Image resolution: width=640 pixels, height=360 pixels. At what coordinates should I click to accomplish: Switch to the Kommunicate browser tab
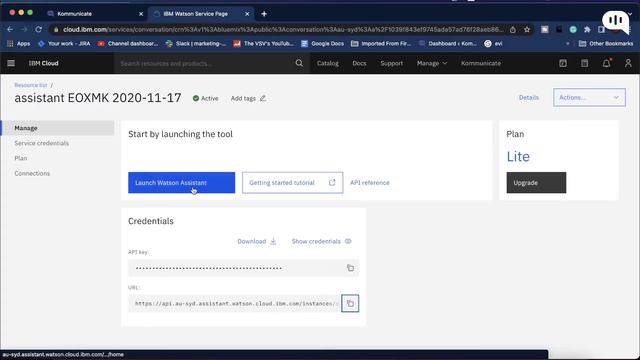[95, 14]
